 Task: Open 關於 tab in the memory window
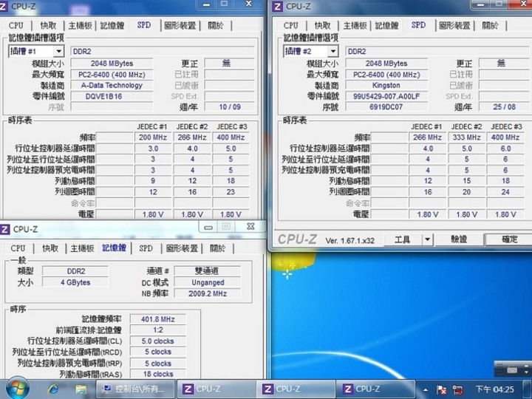pyautogui.click(x=217, y=248)
